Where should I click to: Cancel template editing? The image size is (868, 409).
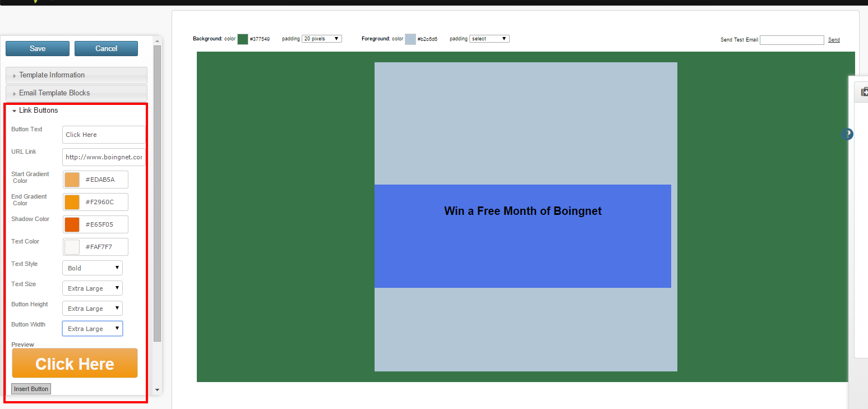click(x=106, y=48)
